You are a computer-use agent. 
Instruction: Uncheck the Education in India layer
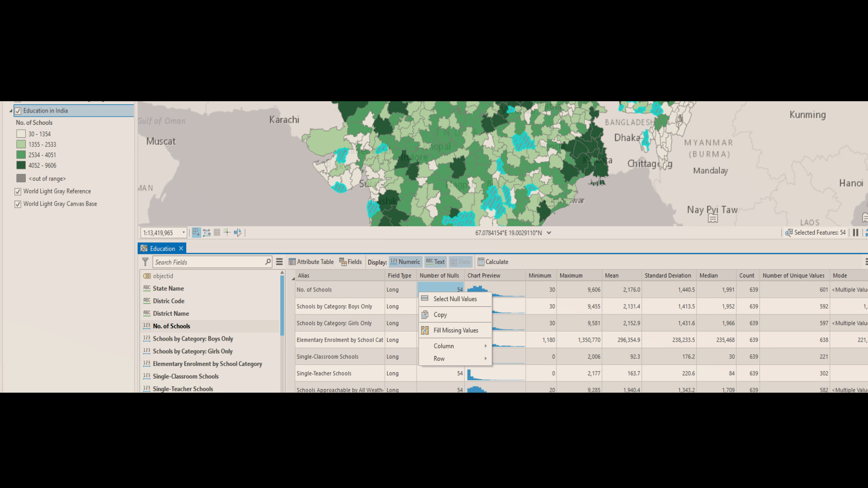[x=17, y=110]
